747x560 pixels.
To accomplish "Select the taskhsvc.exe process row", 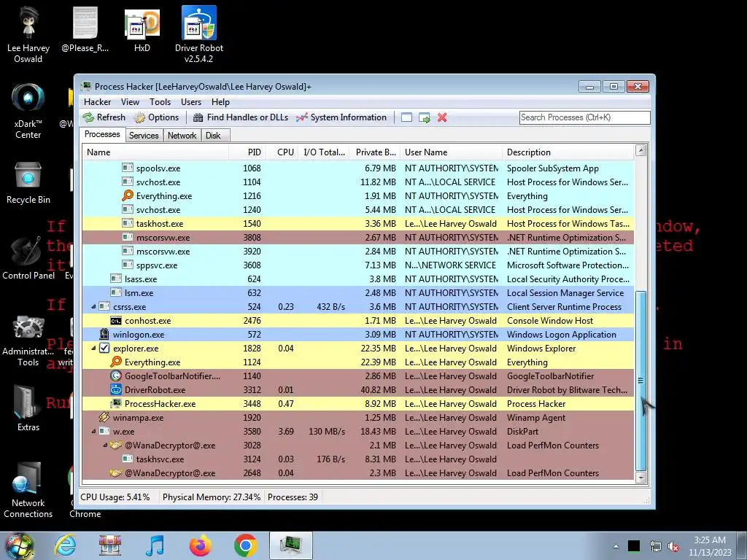I will (x=358, y=459).
